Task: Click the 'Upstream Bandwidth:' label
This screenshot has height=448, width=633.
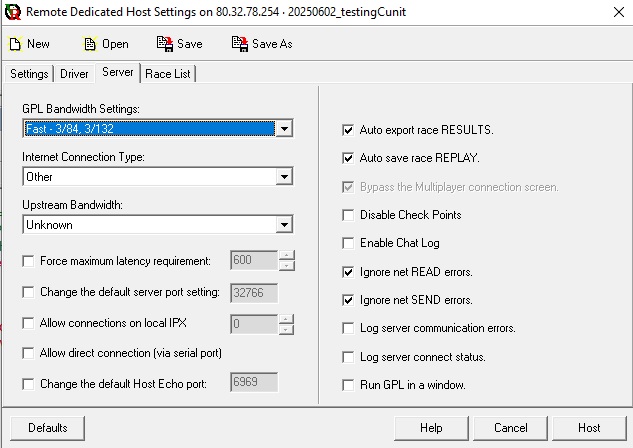Action: 72,205
